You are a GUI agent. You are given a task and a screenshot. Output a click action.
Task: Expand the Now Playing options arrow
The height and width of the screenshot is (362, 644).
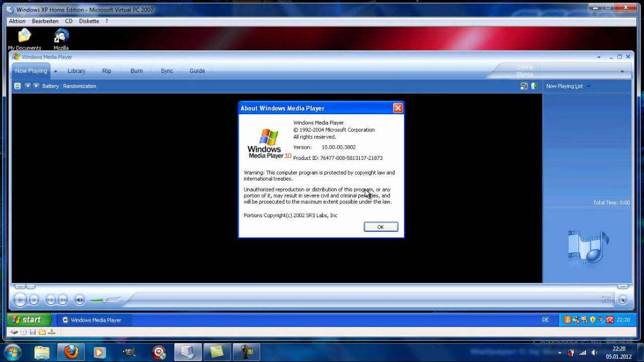(55, 71)
